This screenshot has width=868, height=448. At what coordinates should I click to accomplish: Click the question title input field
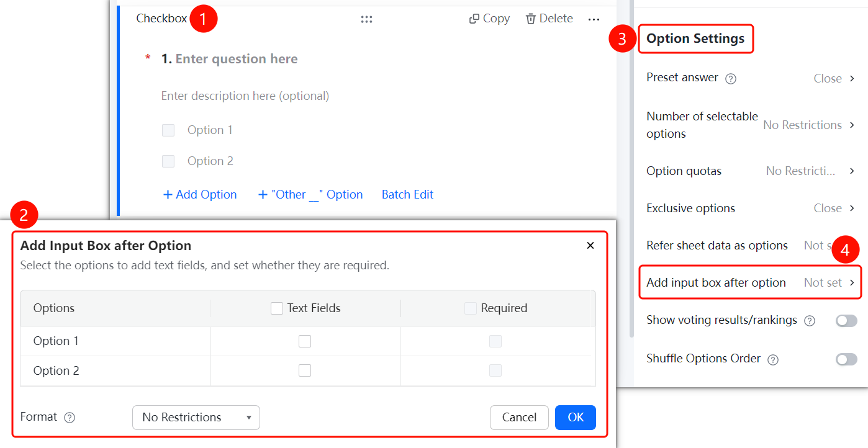click(237, 59)
